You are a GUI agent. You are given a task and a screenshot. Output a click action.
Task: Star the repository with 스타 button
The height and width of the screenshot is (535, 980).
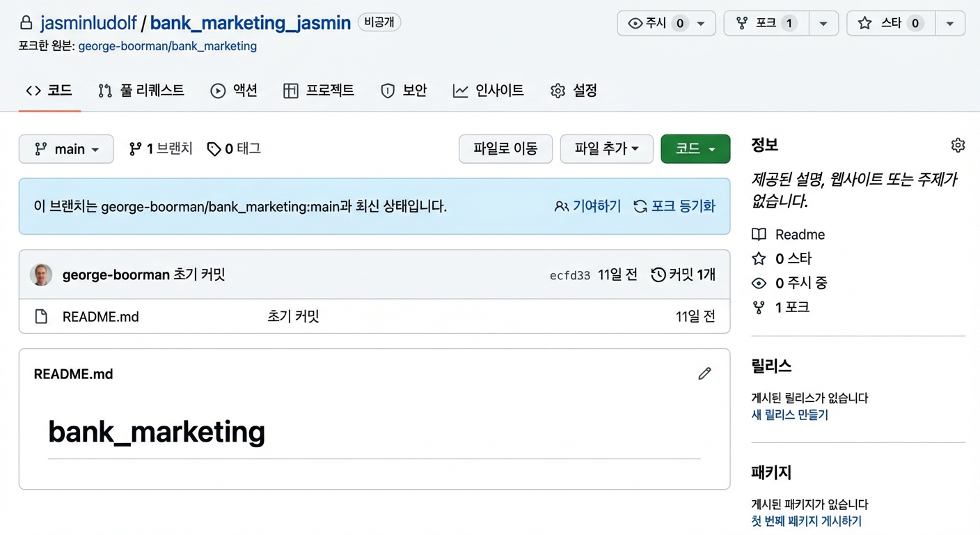click(x=890, y=23)
